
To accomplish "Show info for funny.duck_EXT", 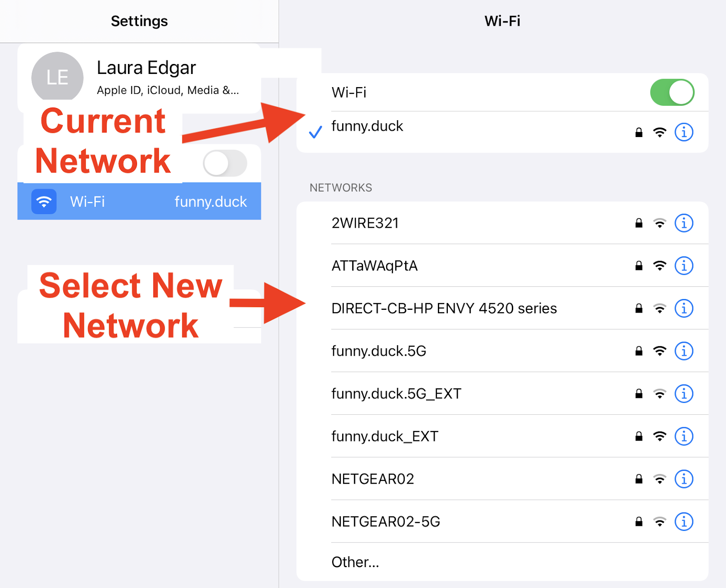I will click(684, 436).
